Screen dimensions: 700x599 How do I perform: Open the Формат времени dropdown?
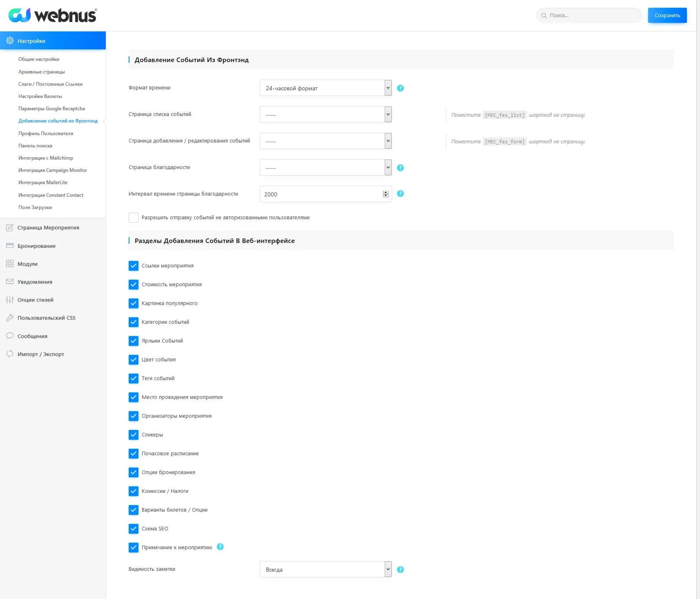coord(325,88)
